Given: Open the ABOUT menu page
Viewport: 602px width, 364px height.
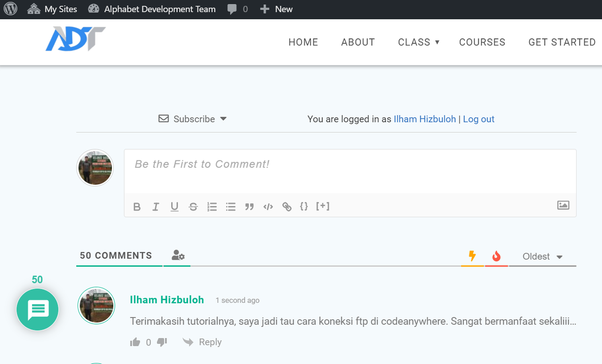Looking at the screenshot, I should tap(358, 42).
